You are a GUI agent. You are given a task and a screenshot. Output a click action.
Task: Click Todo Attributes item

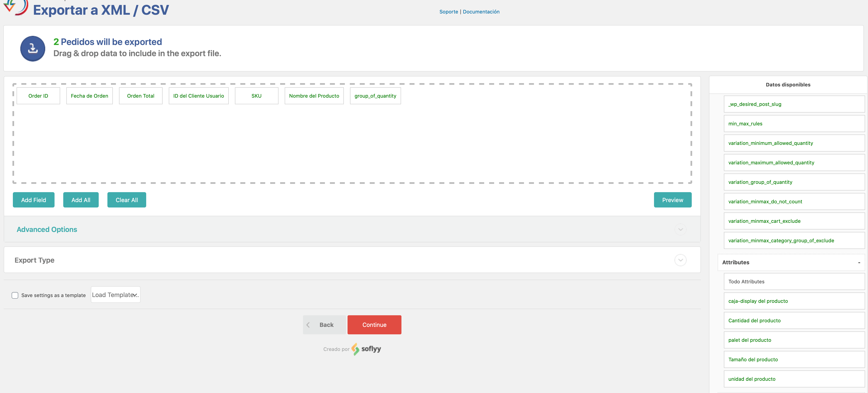point(794,281)
